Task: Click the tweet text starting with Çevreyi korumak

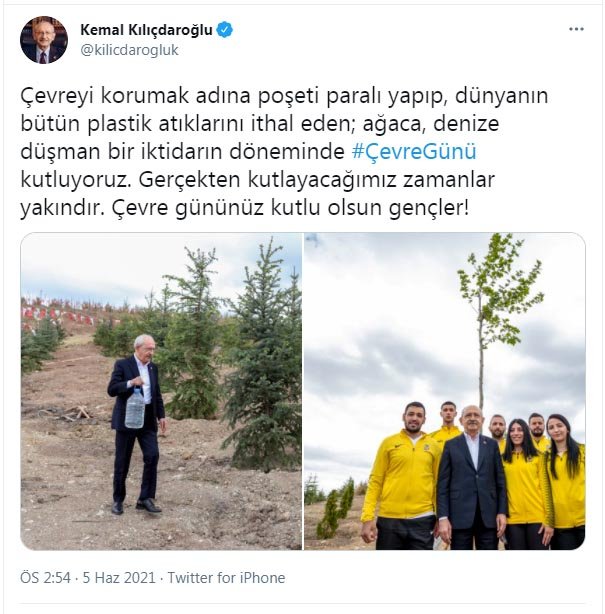Action: pyautogui.click(x=284, y=152)
